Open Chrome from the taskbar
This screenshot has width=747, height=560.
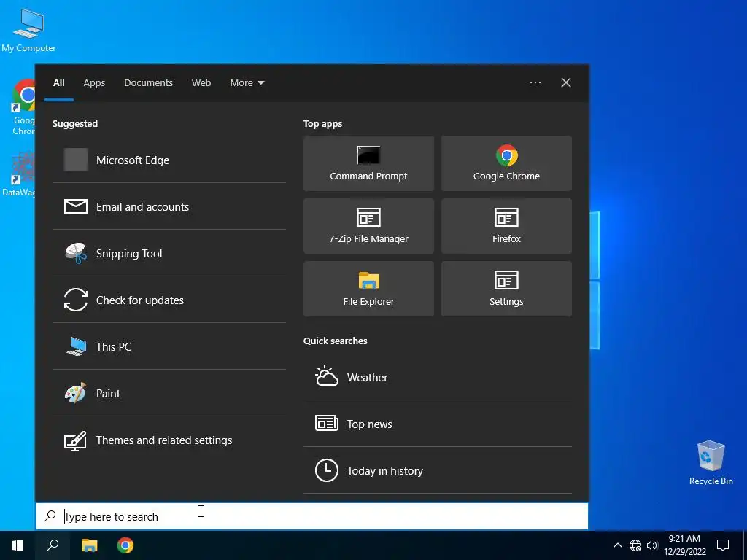[x=125, y=545]
